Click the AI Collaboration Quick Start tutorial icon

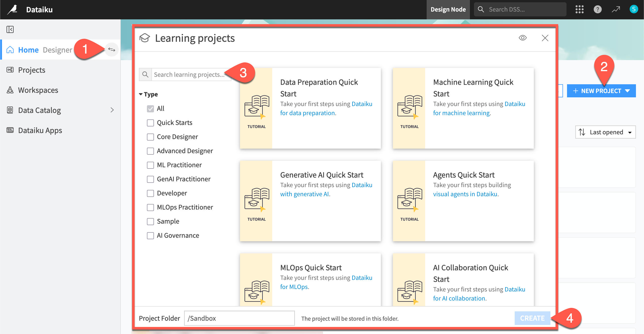coord(409,293)
